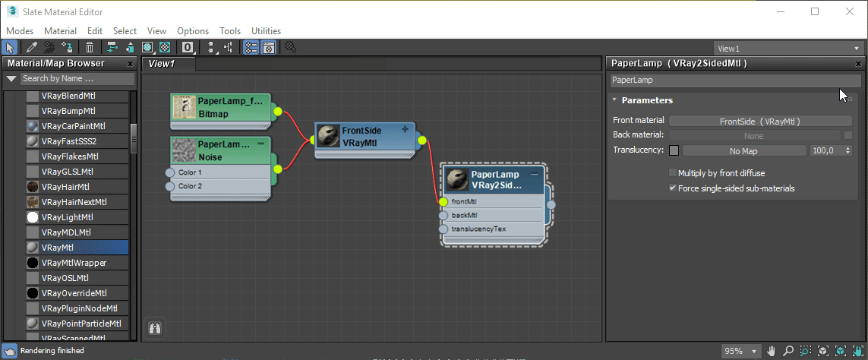Open the View1 dropdown in toolbar
Image resolution: width=868 pixels, height=360 pixels.
pyautogui.click(x=788, y=49)
